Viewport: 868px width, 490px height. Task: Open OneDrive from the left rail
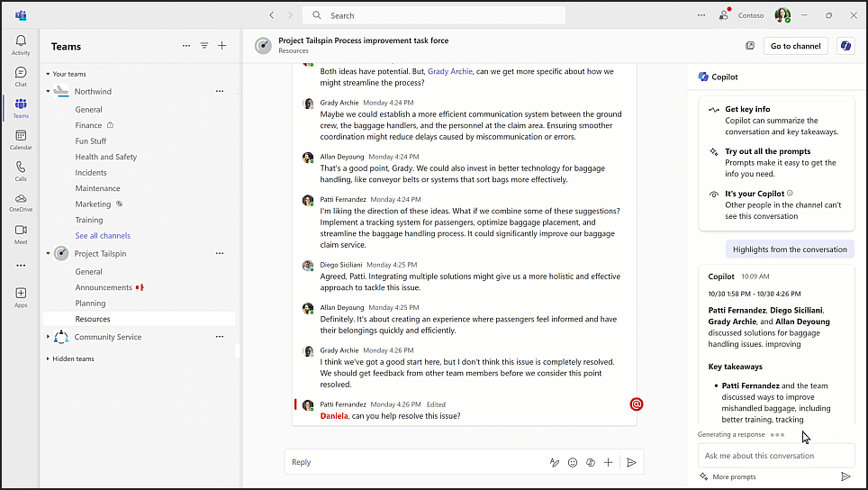click(21, 203)
